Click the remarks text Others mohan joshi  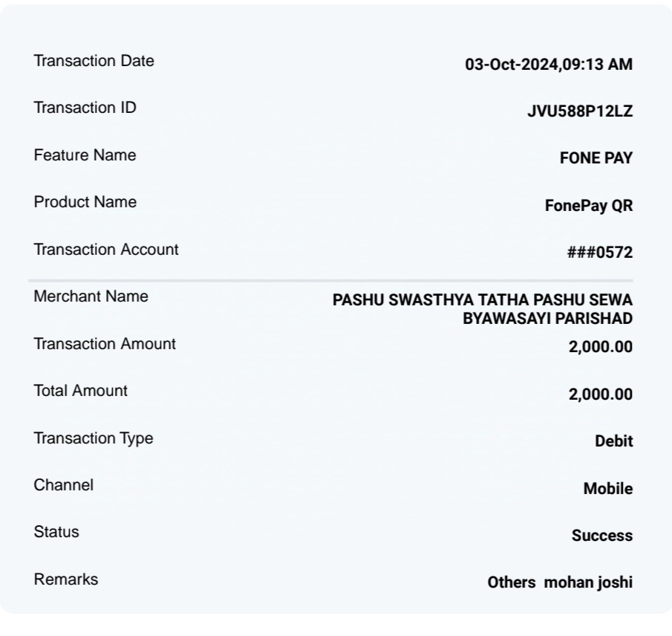560,583
